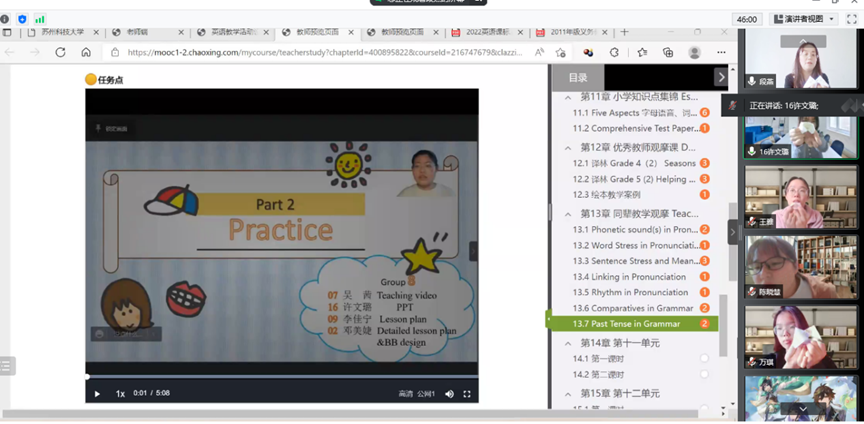Open the Favorites list icon

coord(642,52)
